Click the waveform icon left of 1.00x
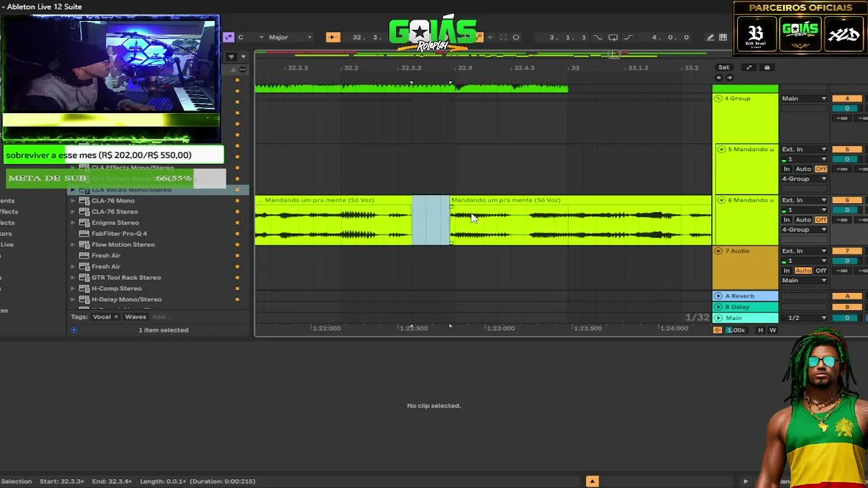The image size is (868, 488). (717, 330)
